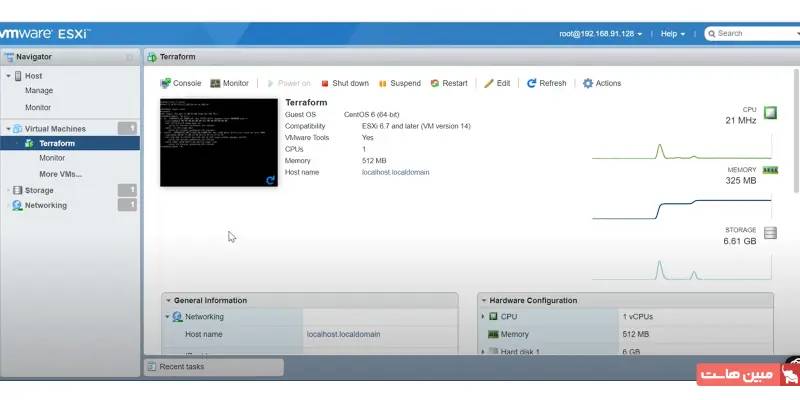This screenshot has width=800, height=400.
Task: Refresh the VM summary page
Action: pyautogui.click(x=546, y=83)
